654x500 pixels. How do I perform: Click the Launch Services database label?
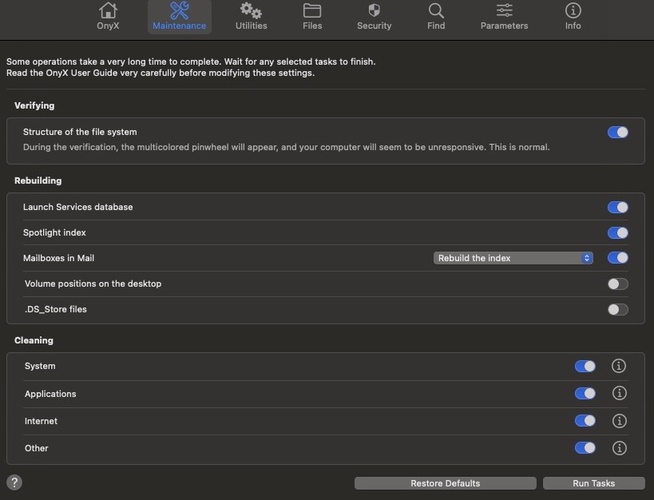(x=78, y=207)
